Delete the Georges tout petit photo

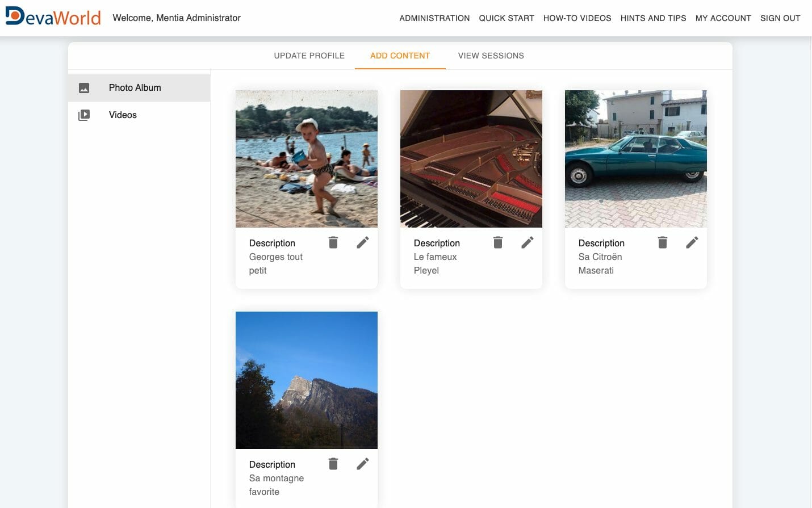tap(333, 242)
